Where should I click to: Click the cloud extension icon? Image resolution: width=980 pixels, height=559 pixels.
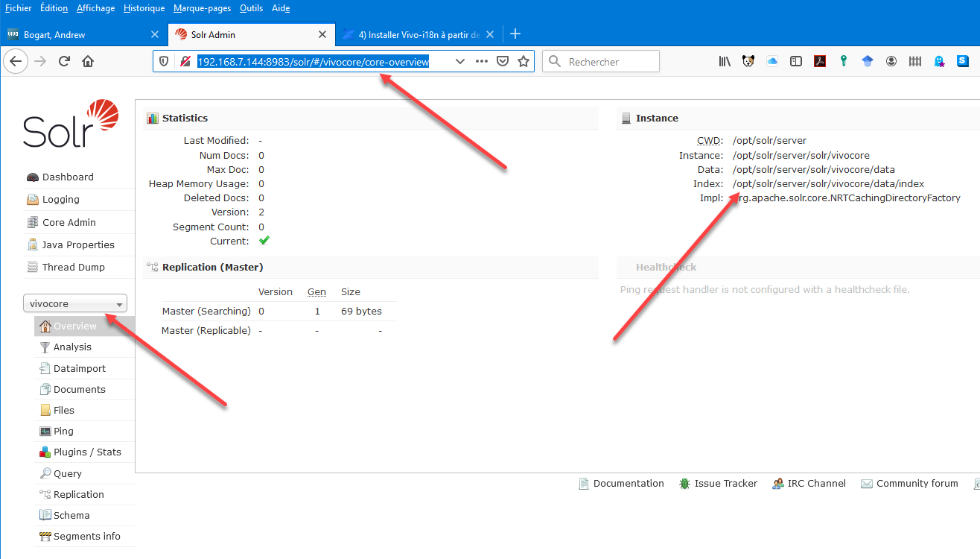tap(772, 61)
